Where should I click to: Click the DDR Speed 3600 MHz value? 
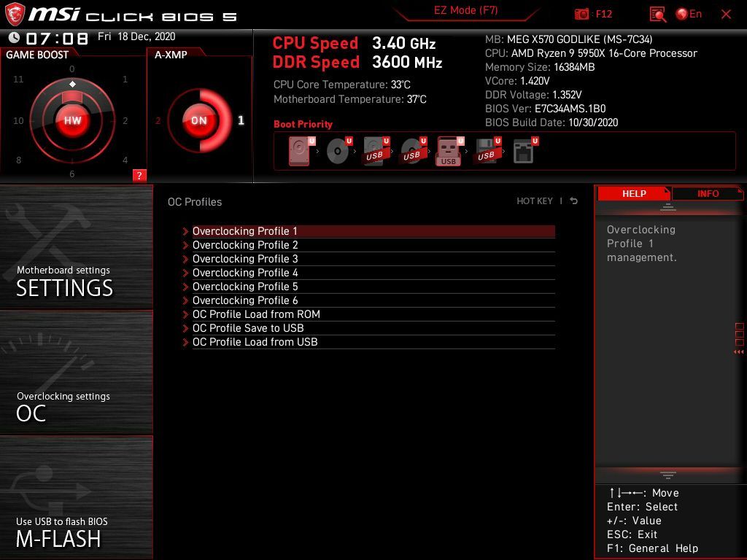(x=407, y=62)
